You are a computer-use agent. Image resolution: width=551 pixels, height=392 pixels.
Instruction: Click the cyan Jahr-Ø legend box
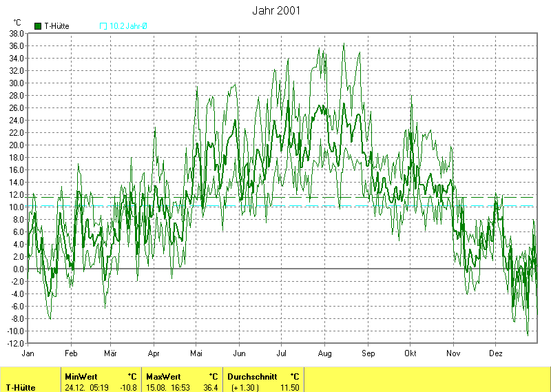click(103, 26)
